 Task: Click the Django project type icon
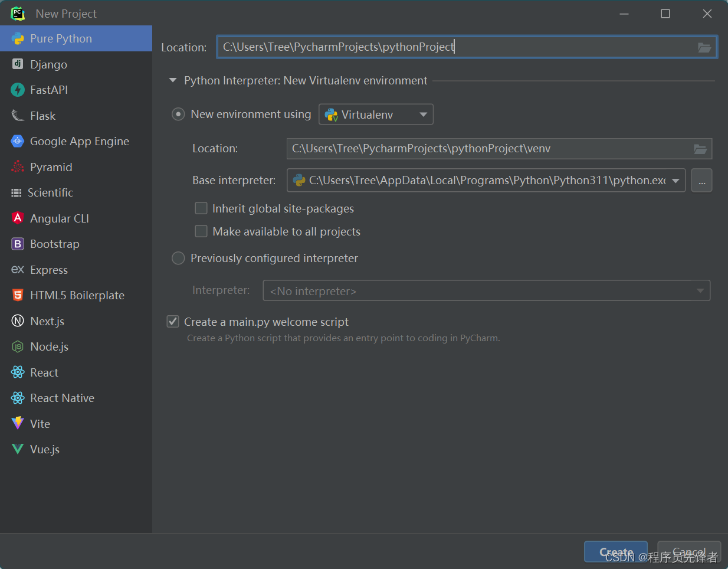point(18,64)
